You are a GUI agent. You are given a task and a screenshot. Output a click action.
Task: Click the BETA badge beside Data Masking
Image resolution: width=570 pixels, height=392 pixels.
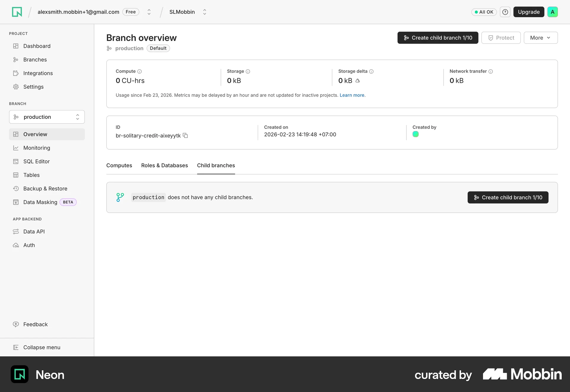click(x=68, y=202)
